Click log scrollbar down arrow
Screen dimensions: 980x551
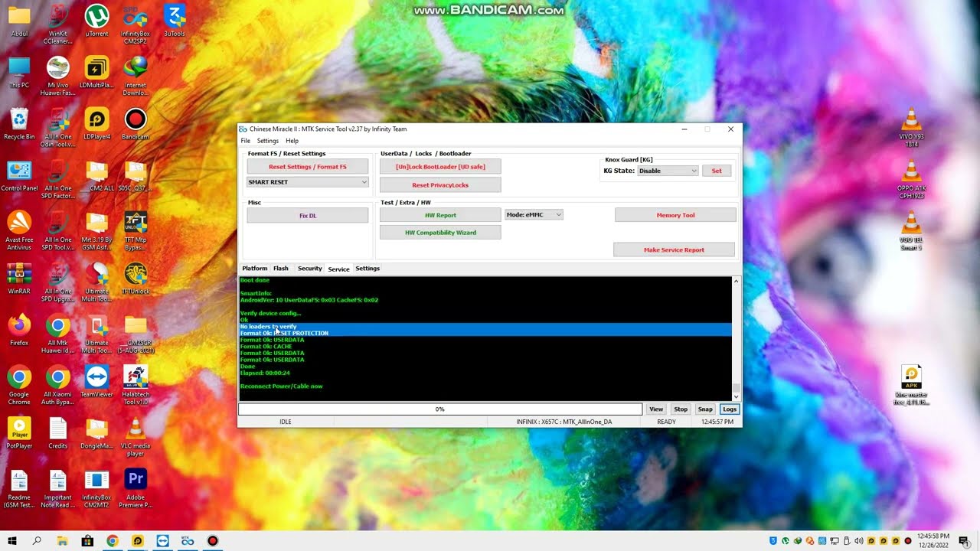click(x=737, y=396)
